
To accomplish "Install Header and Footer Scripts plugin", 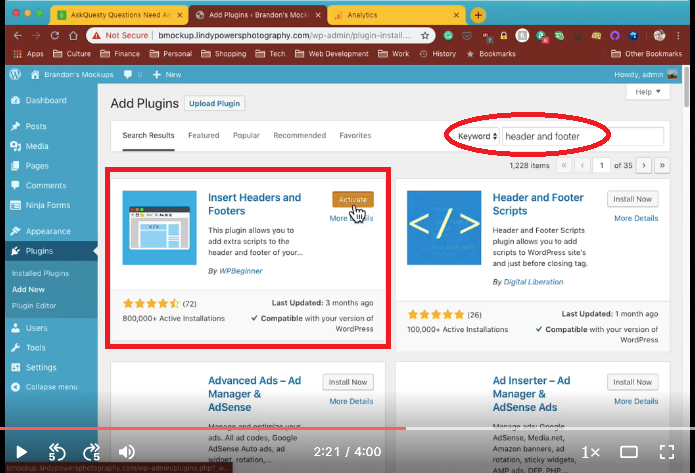I will [x=633, y=199].
